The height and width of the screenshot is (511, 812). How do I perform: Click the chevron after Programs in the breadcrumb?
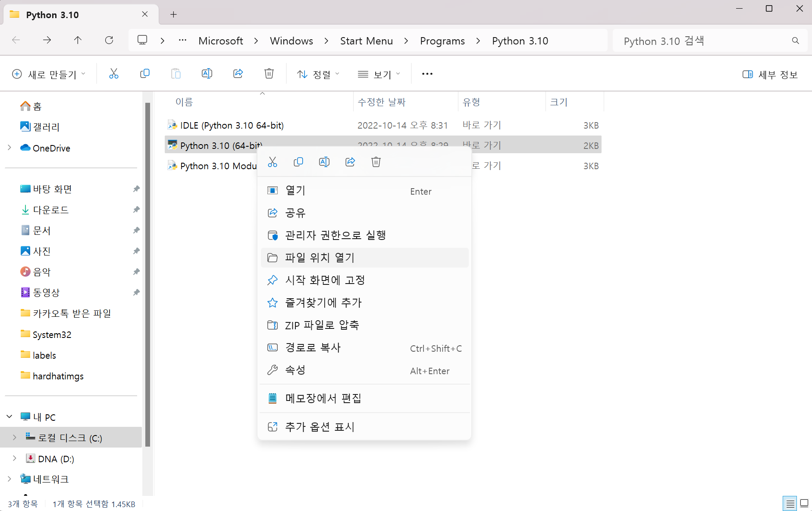[478, 41]
